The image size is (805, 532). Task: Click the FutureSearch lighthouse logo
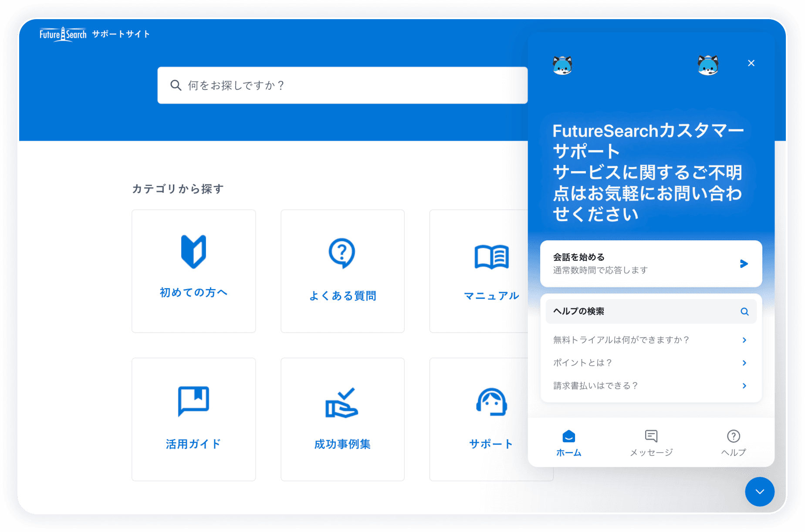coord(63,34)
